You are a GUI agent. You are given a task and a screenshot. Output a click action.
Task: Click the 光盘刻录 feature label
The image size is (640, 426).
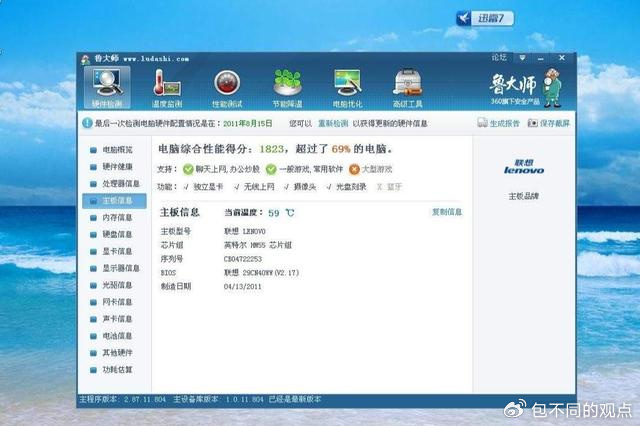(x=351, y=187)
